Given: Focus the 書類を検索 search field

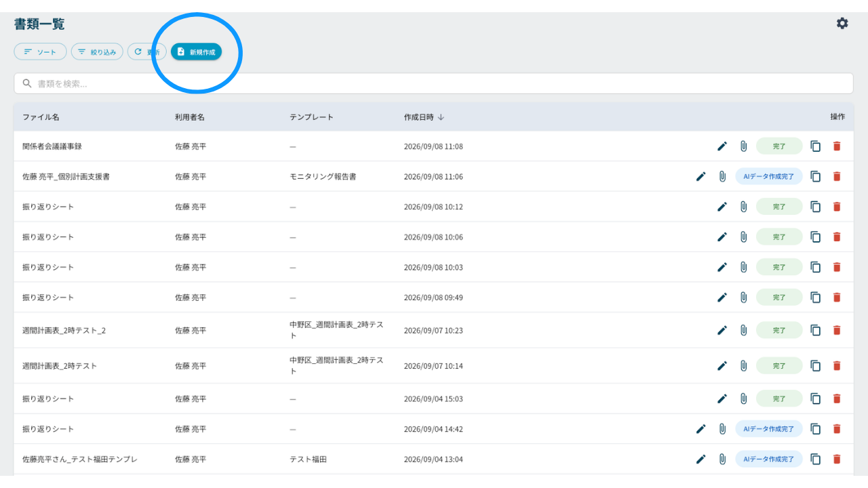Looking at the screenshot, I should point(433,83).
